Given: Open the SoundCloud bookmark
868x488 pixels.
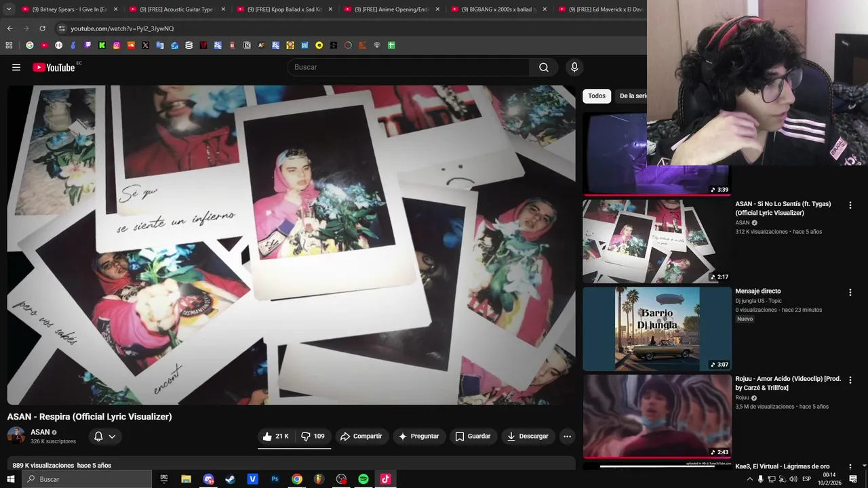Looking at the screenshot, I should [131, 45].
